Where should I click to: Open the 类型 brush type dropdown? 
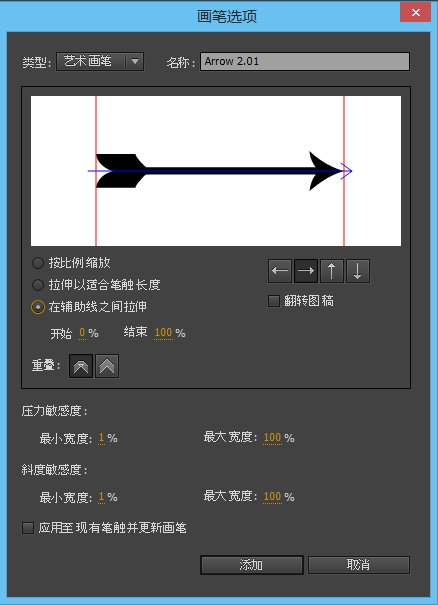pos(100,61)
